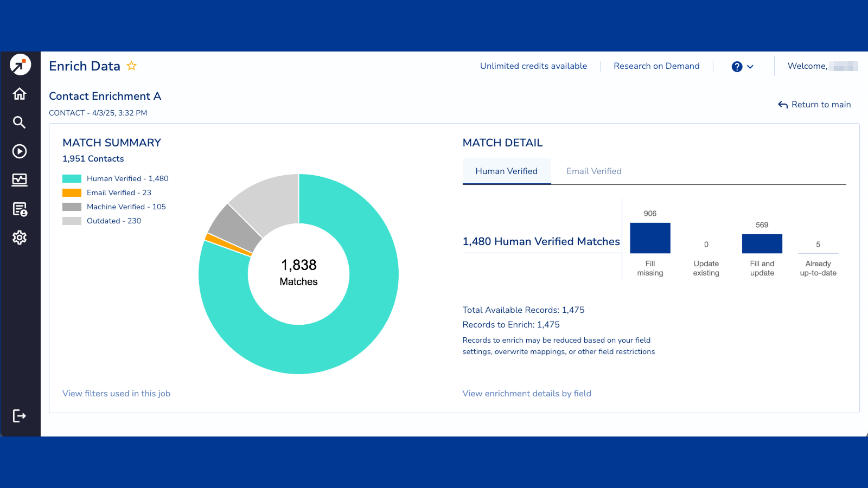This screenshot has height=488, width=868.
Task: Switch to the Email Verified tab
Action: click(593, 171)
